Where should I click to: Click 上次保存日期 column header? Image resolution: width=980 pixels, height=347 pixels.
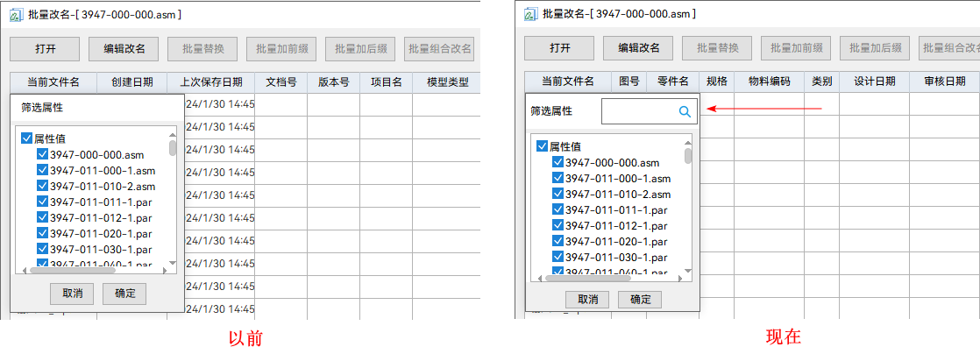pyautogui.click(x=210, y=81)
